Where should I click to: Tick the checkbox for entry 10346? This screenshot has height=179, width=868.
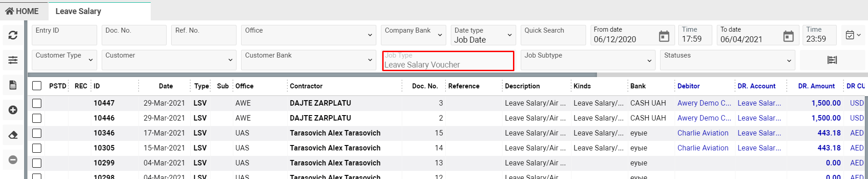[x=37, y=133]
